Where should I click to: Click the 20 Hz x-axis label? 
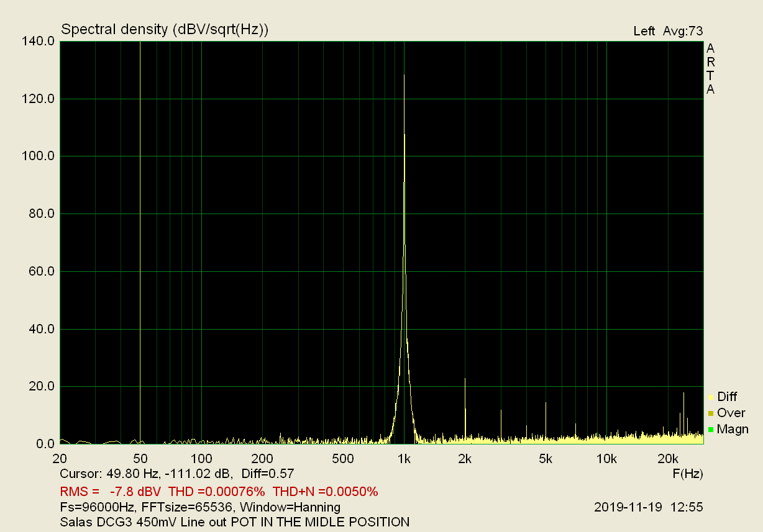click(60, 459)
